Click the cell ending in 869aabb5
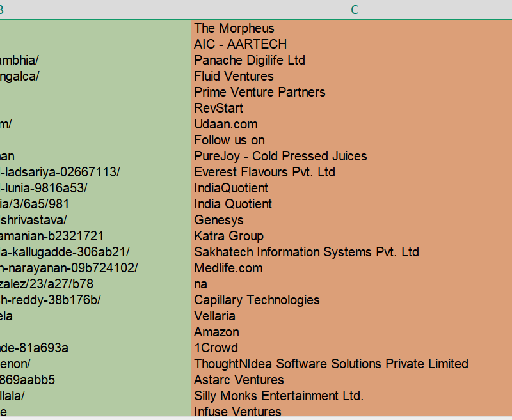 95,380
